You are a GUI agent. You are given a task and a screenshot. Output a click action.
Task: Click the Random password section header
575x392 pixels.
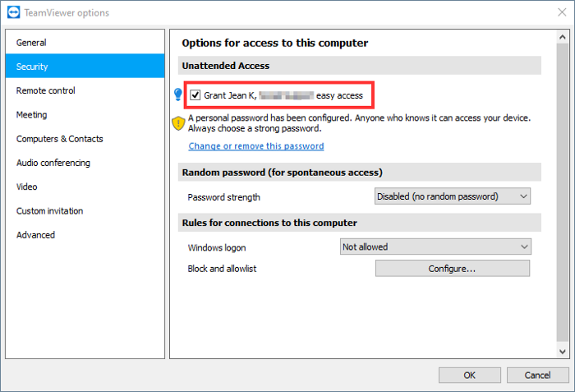point(360,172)
